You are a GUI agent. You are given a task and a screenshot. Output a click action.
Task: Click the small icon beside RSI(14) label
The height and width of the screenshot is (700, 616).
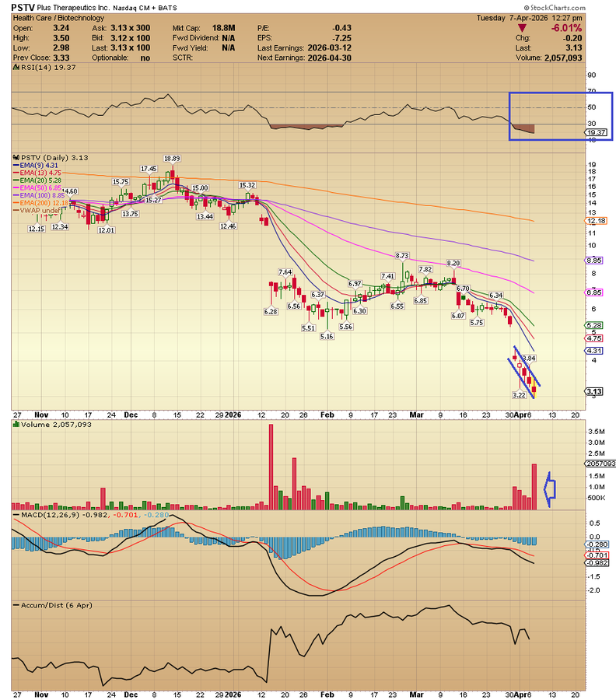(16, 68)
